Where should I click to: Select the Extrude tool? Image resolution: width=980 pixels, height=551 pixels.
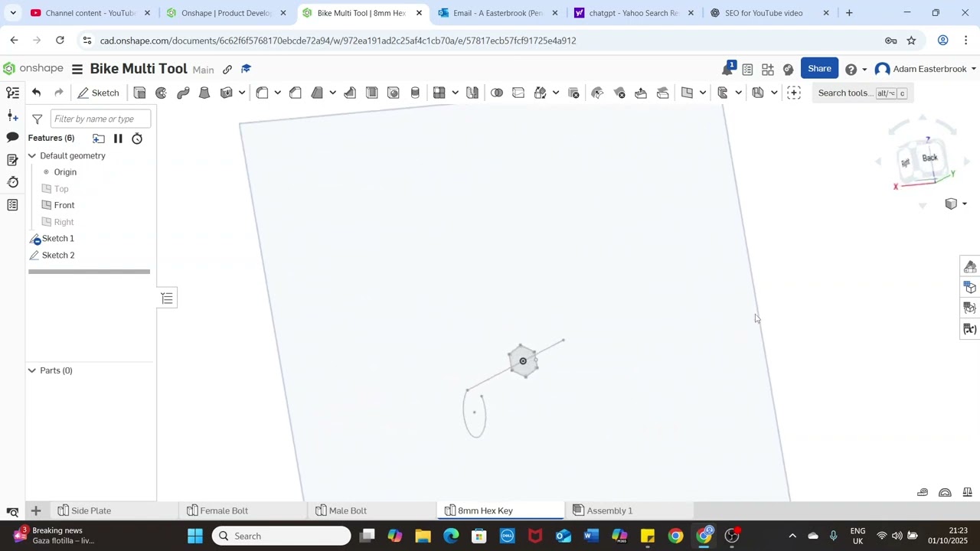(x=139, y=93)
